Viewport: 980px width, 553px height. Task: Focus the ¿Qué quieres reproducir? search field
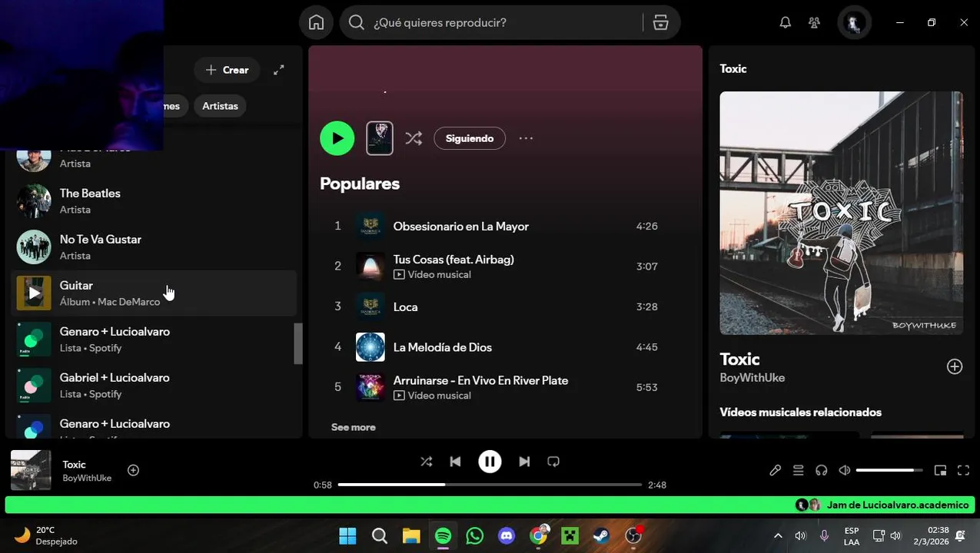point(506,23)
